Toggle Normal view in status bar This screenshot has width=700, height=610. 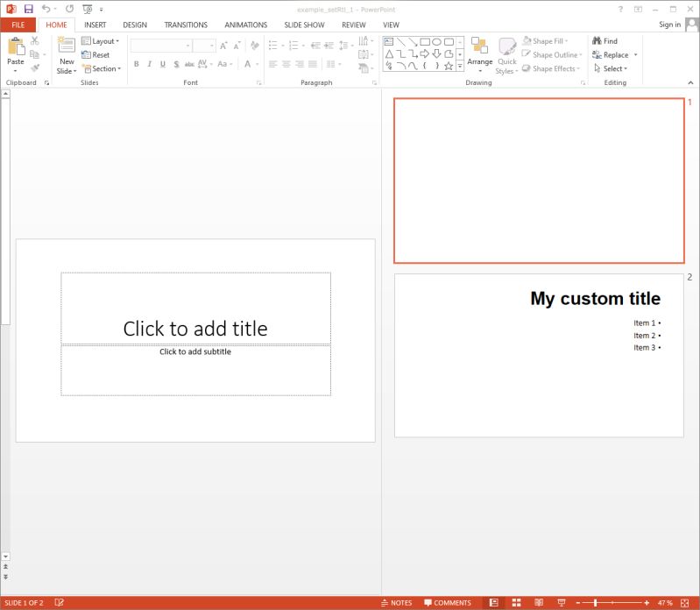[x=493, y=603]
